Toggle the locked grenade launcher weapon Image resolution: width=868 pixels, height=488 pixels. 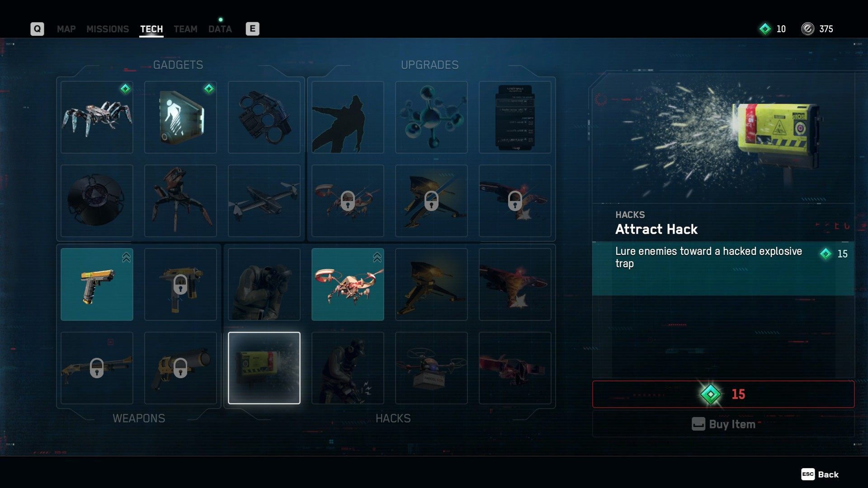(x=180, y=367)
